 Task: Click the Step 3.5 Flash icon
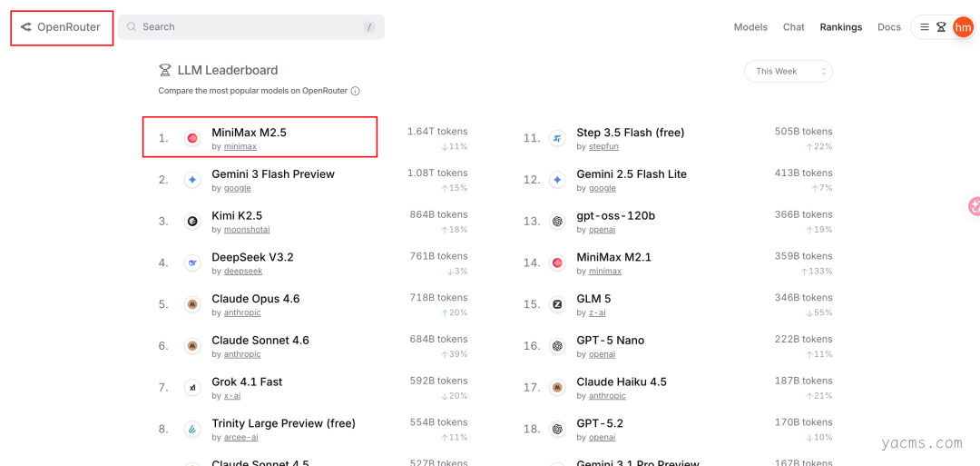pos(557,138)
